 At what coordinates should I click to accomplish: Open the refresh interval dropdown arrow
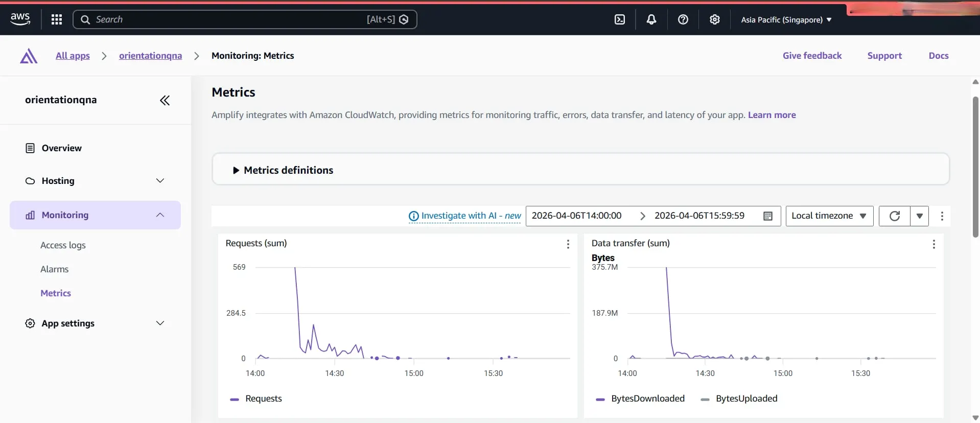coord(919,216)
